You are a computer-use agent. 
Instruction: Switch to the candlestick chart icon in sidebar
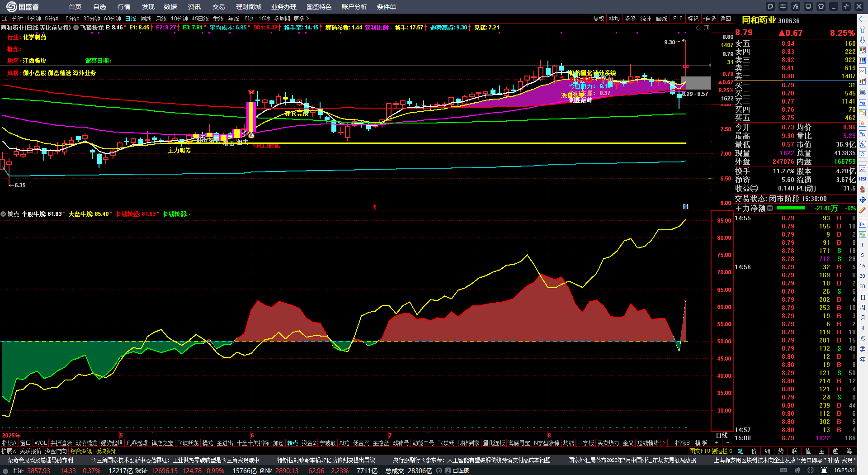863,81
